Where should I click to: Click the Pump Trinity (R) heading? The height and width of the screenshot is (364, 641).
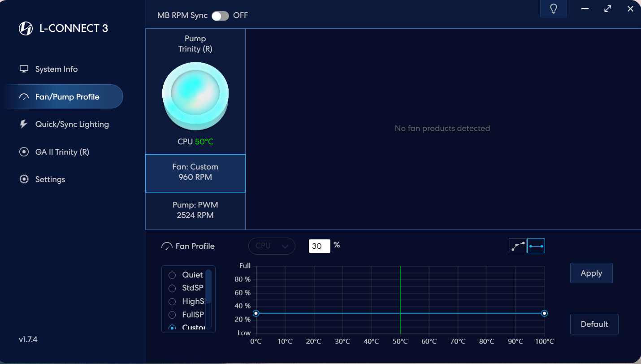pos(195,44)
